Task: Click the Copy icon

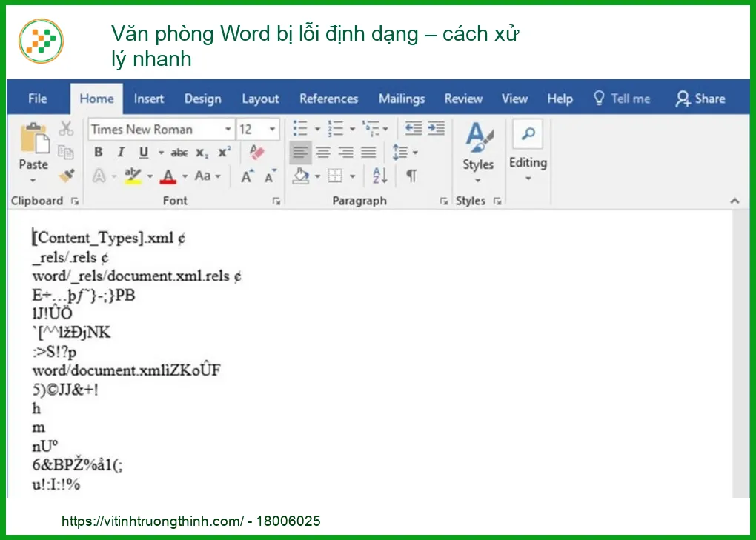Action: (65, 152)
